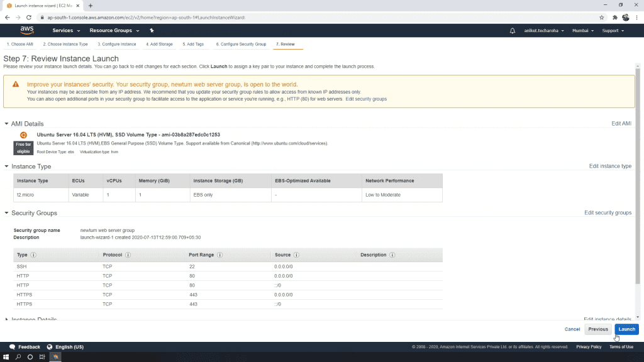Click the Previous button
The width and height of the screenshot is (644, 362).
point(597,329)
